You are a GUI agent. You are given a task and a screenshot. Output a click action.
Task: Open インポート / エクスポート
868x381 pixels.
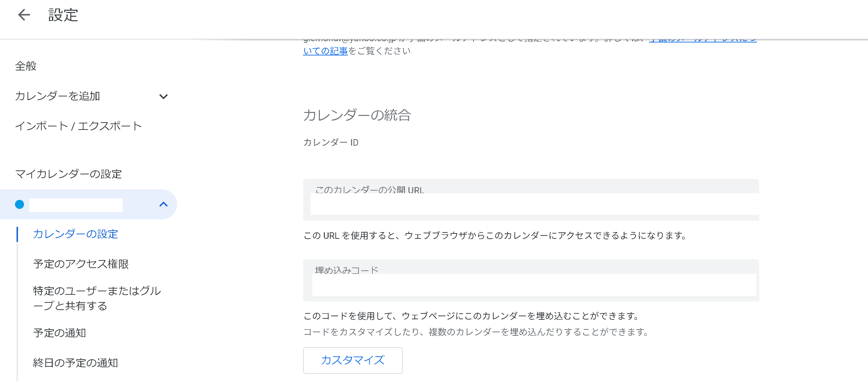pos(79,126)
